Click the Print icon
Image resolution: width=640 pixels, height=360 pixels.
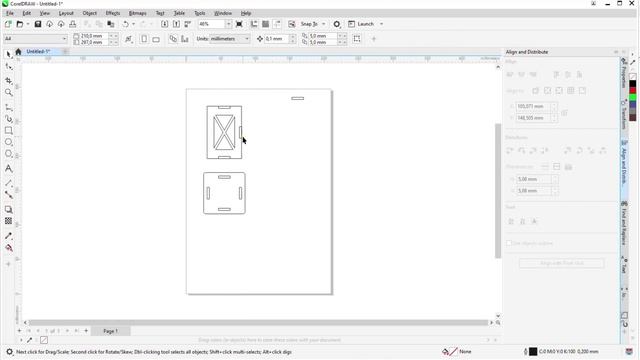(73, 24)
